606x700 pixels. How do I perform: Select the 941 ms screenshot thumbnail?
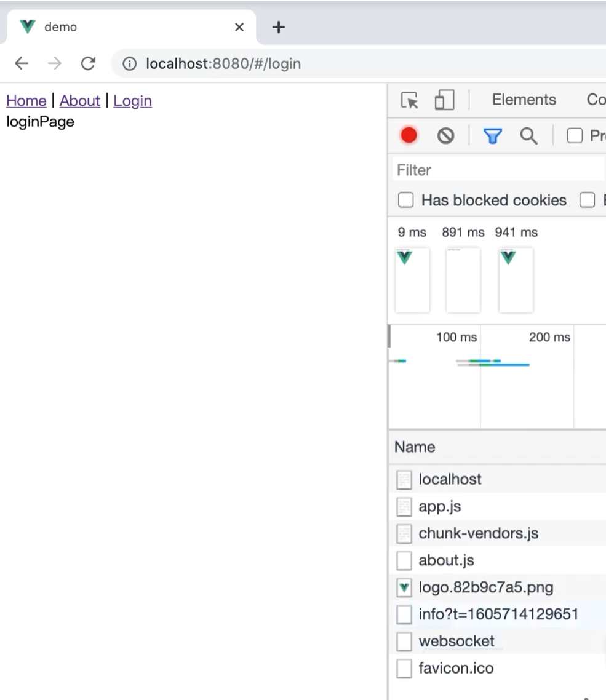tap(516, 280)
